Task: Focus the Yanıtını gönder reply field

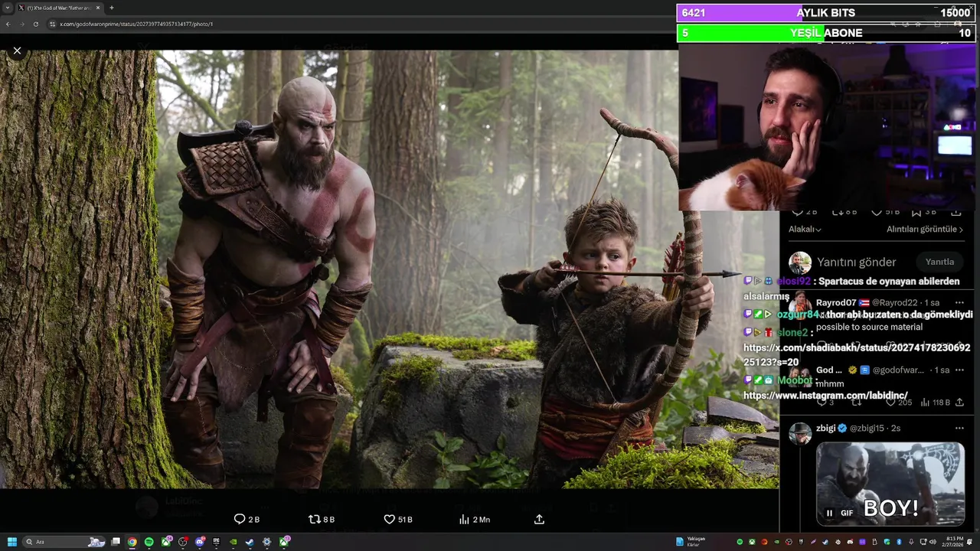Action: coord(856,262)
